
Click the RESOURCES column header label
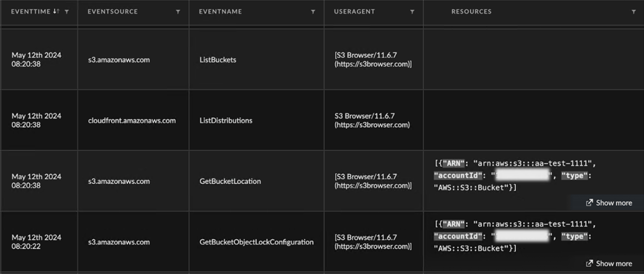(471, 12)
